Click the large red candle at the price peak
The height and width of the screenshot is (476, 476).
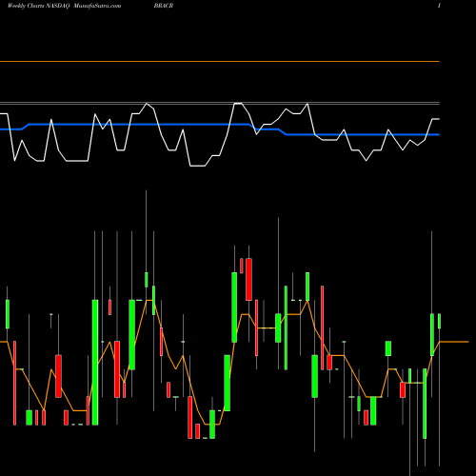[248, 279]
